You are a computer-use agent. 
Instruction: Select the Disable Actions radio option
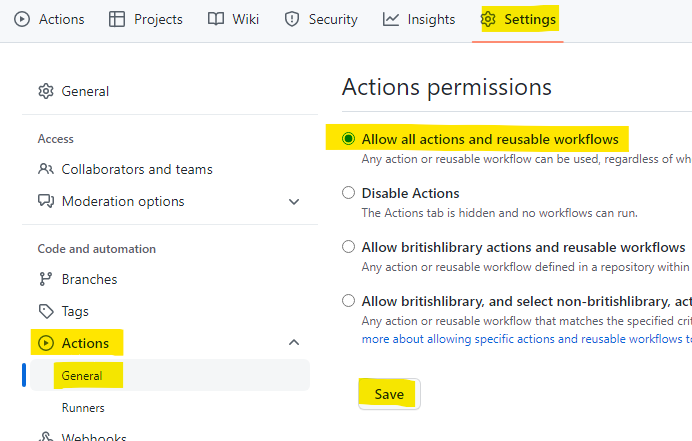coord(348,193)
